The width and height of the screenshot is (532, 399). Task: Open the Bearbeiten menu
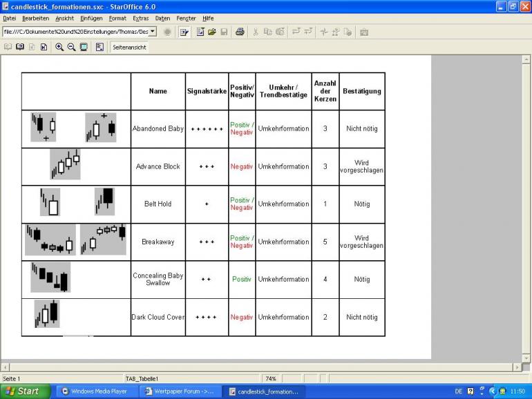pos(36,19)
